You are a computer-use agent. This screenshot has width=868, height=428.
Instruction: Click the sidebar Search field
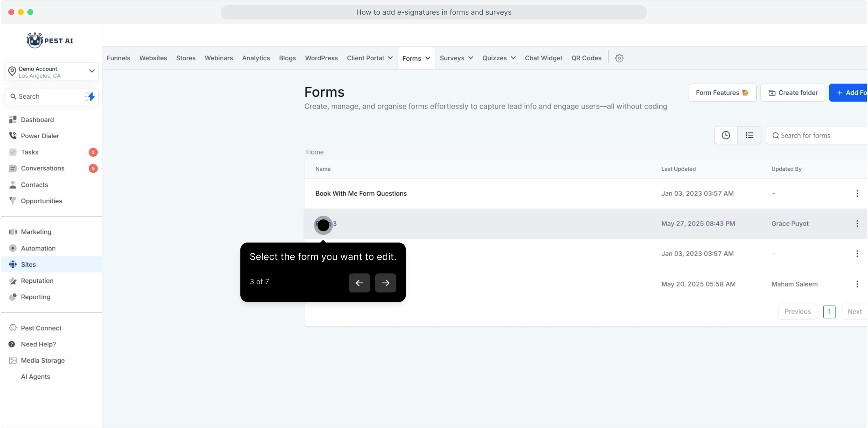coord(51,96)
